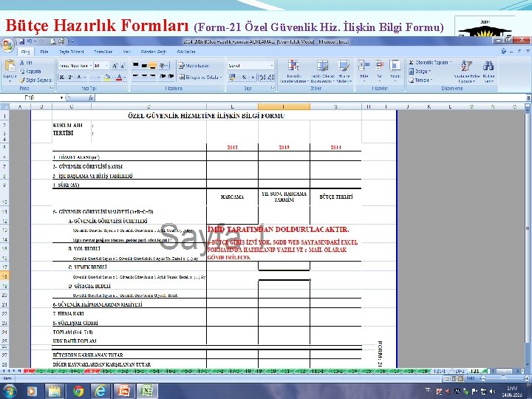Open Format as Table (Tablo Olarak Biçimlendir)
This screenshot has height=399, width=532.
[323, 71]
